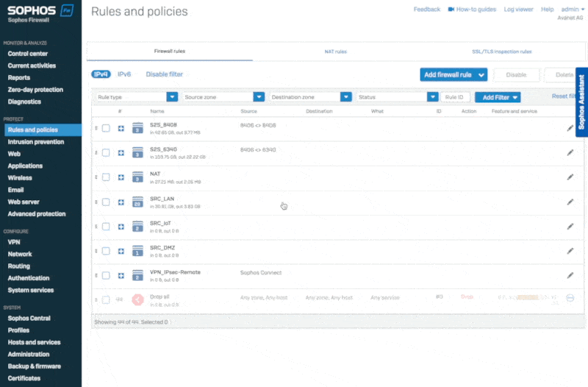
Task: Open the SRC_LAN rule group icon
Action: tap(137, 202)
